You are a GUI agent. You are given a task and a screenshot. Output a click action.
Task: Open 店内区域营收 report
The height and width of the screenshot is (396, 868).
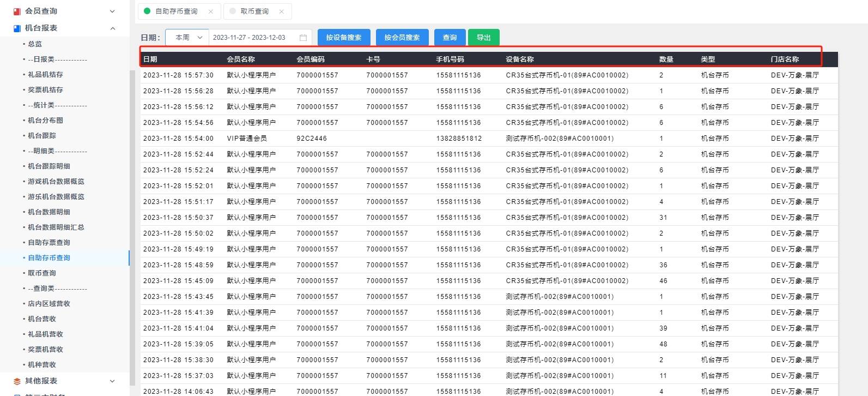[x=49, y=304]
